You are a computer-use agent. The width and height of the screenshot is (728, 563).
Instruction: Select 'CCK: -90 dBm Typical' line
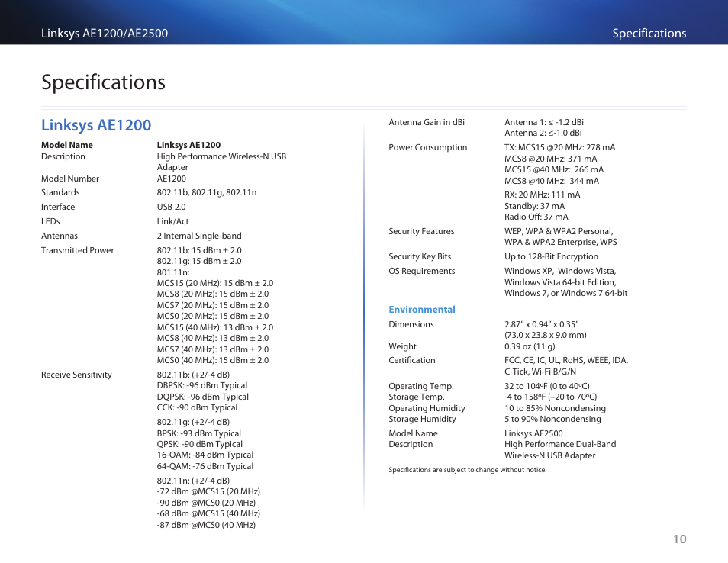coord(198,407)
